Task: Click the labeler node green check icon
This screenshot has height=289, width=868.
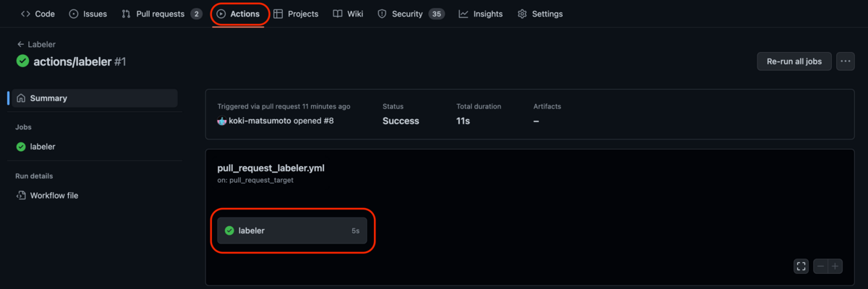Action: pyautogui.click(x=229, y=230)
